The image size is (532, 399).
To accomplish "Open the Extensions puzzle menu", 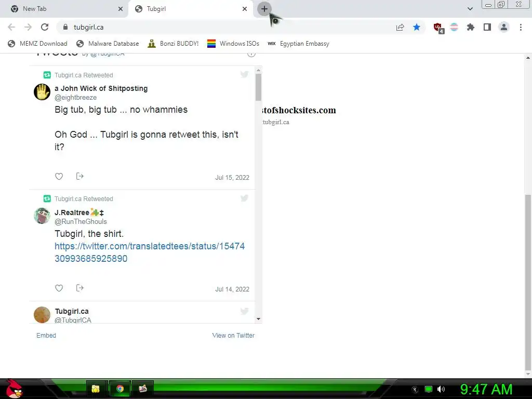I will pos(471,27).
